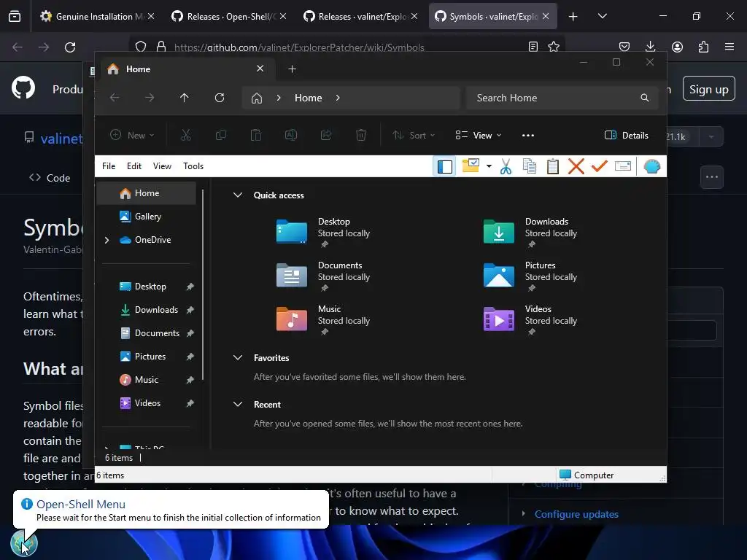The height and width of the screenshot is (560, 747).
Task: Open the View menu in Explorer menu bar
Action: pyautogui.click(x=162, y=166)
